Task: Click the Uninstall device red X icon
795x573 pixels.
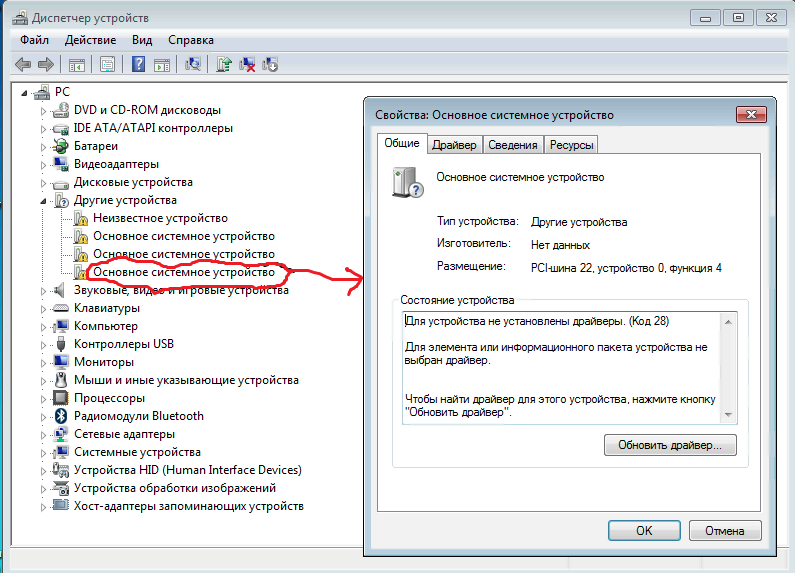Action: point(247,65)
